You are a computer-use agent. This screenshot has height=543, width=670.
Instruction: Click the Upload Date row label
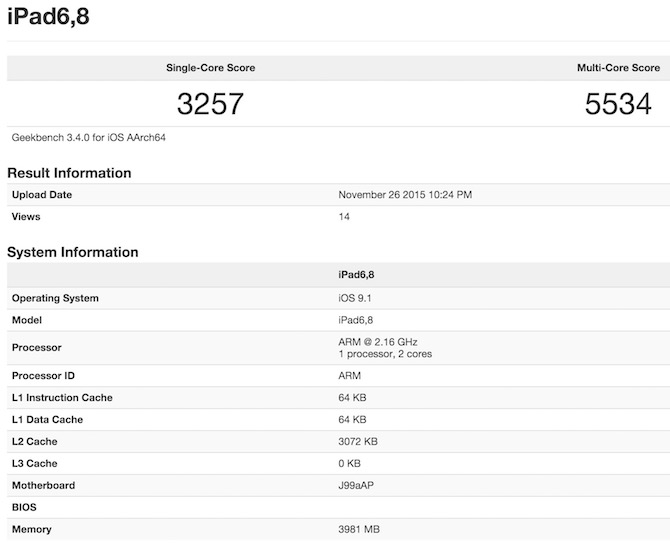(x=42, y=195)
